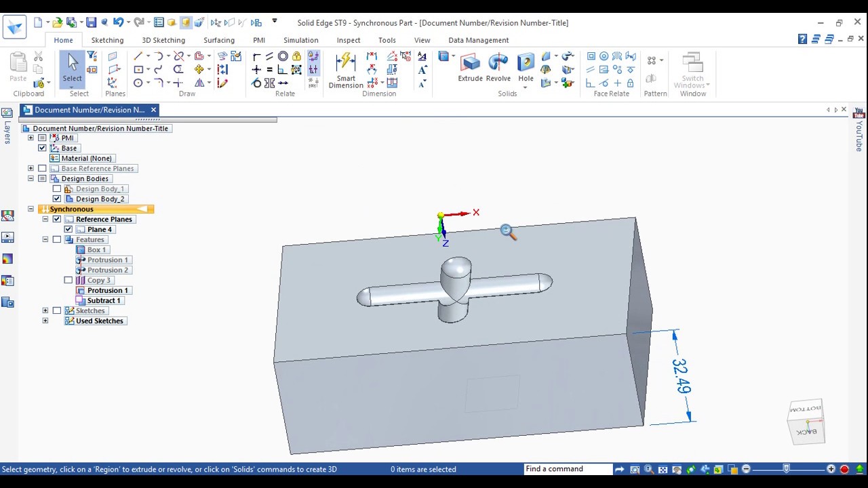Click Material (None) entry
Screen dimensions: 868x488
[86, 158]
